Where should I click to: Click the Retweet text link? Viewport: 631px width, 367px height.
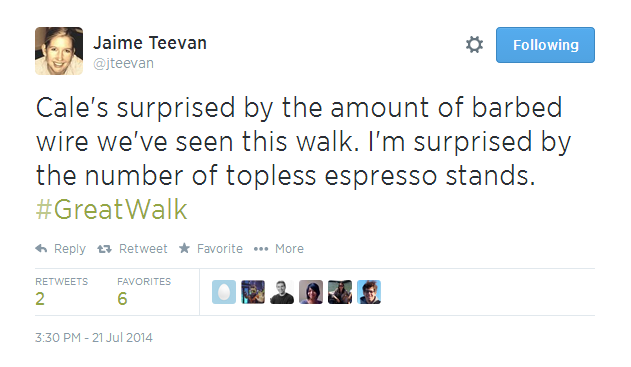click(x=143, y=249)
